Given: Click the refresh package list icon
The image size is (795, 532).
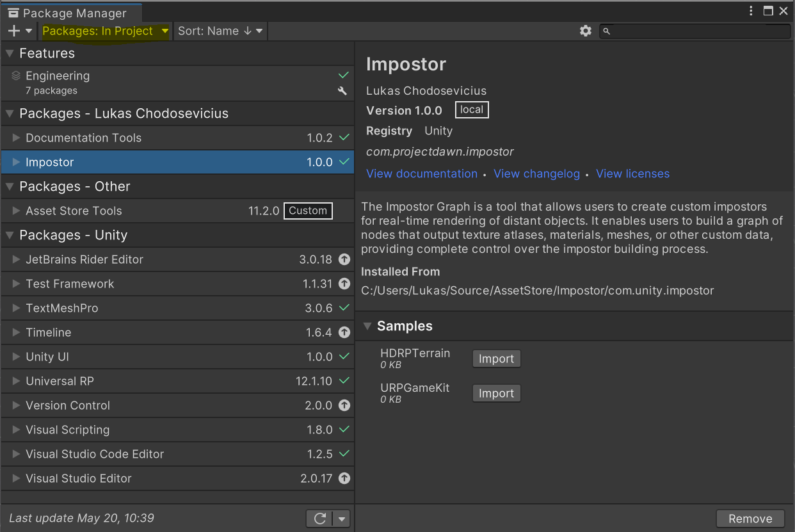Looking at the screenshot, I should (320, 519).
